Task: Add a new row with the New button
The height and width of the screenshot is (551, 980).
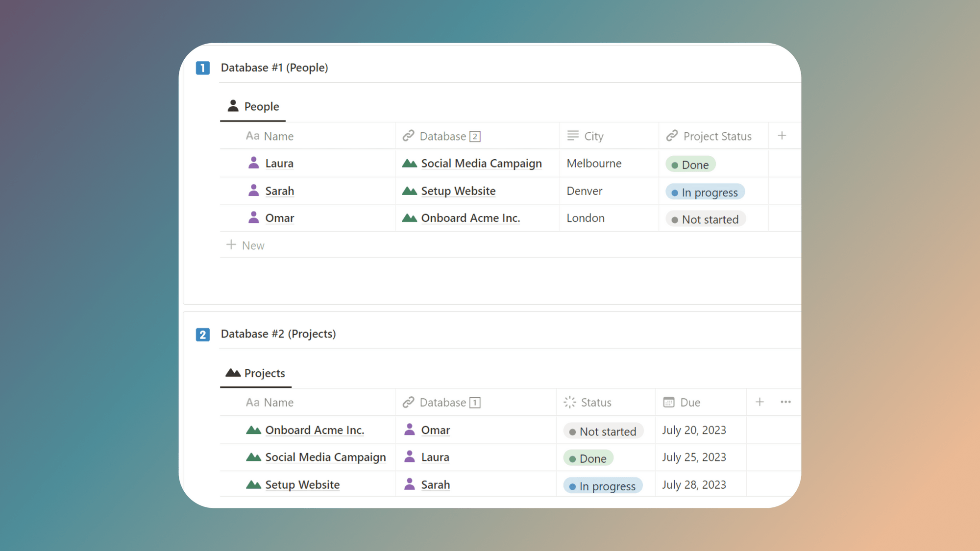Action: click(245, 245)
